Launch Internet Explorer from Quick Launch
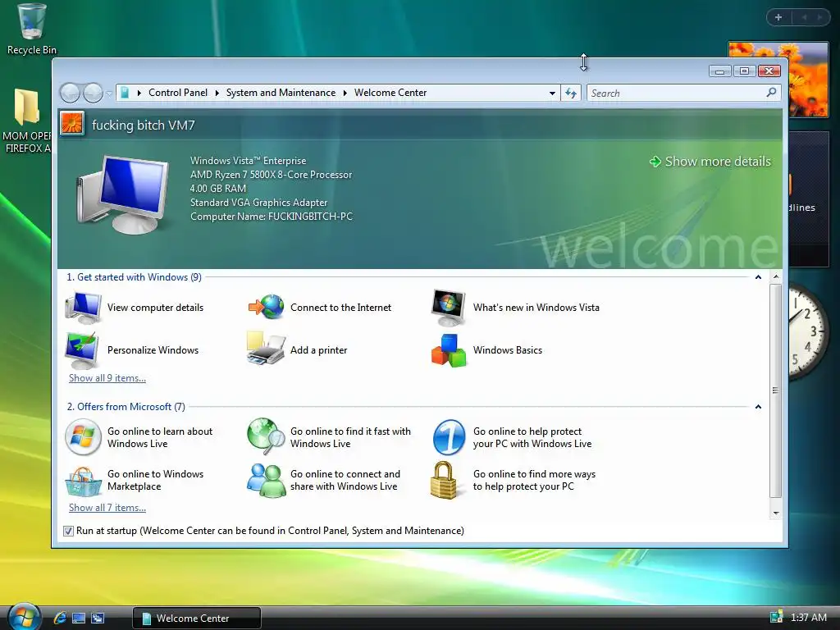The width and height of the screenshot is (840, 630). [x=60, y=618]
